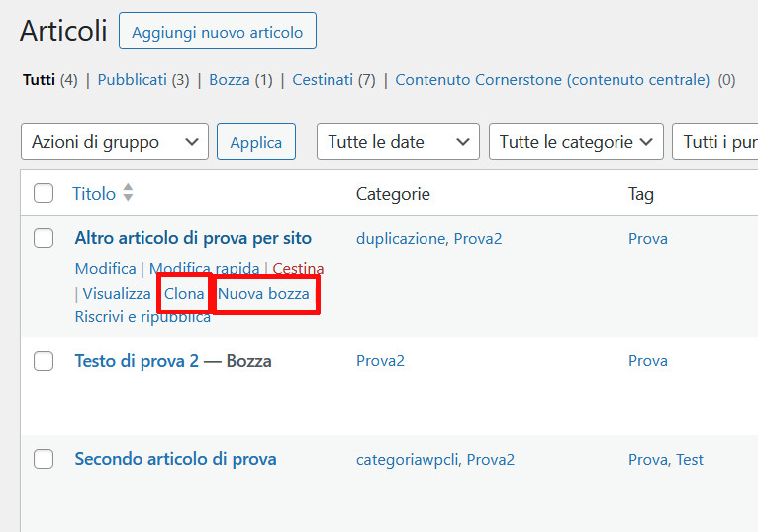Click the Aggiungi nuovo articolo button
This screenshot has height=532, width=758.
[x=218, y=31]
